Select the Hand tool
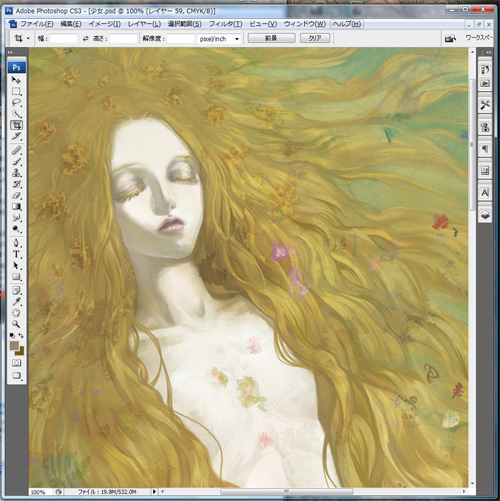500x501 pixels. (16, 313)
